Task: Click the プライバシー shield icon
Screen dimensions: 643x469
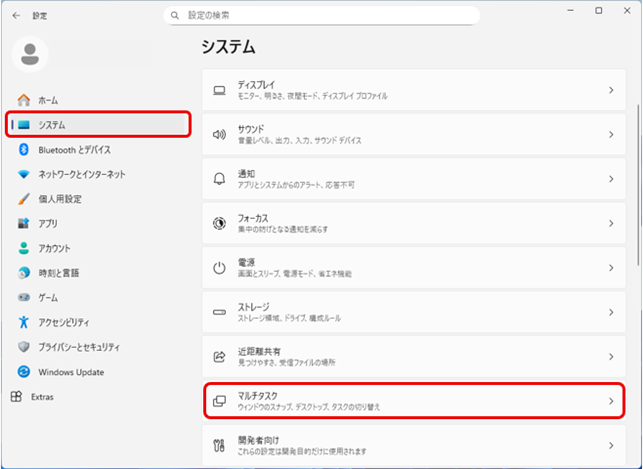Action: (x=24, y=347)
